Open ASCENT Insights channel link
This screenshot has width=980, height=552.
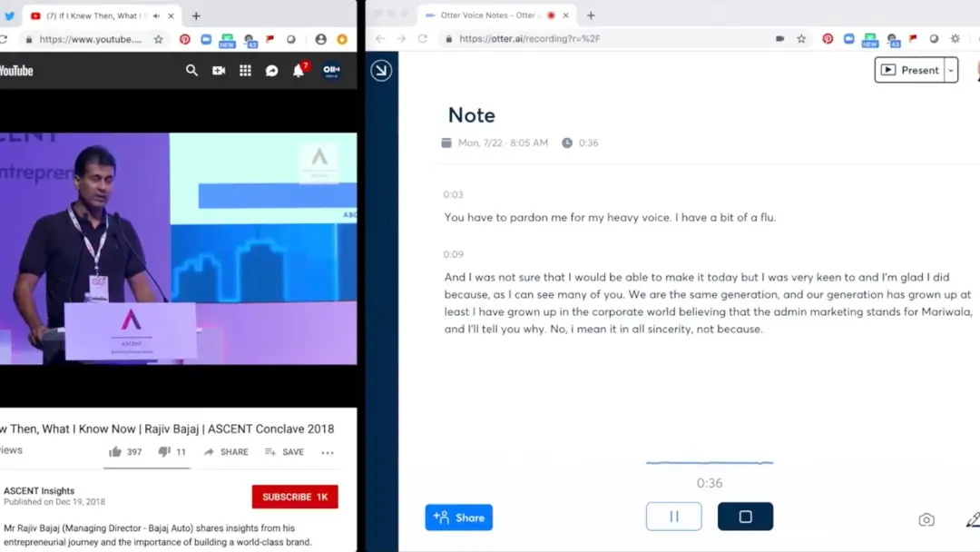click(x=39, y=491)
